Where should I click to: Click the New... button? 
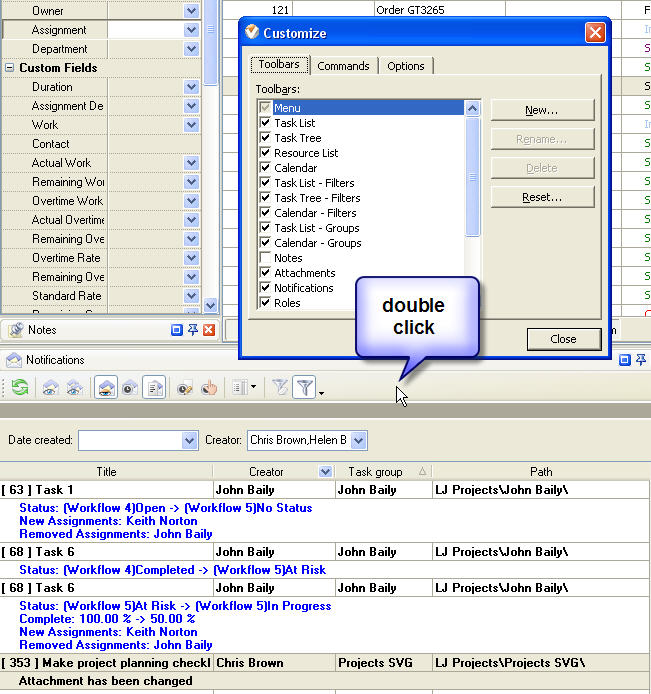542,110
